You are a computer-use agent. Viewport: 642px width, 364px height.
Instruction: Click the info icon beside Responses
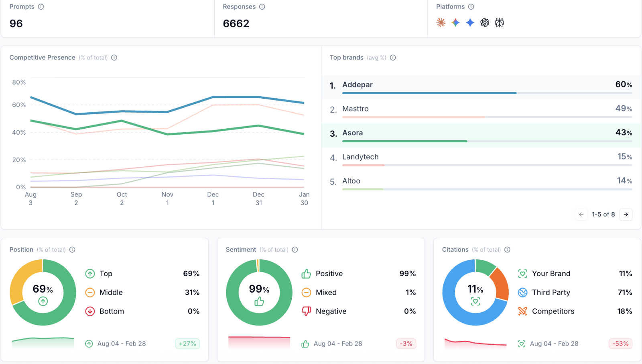[262, 7]
